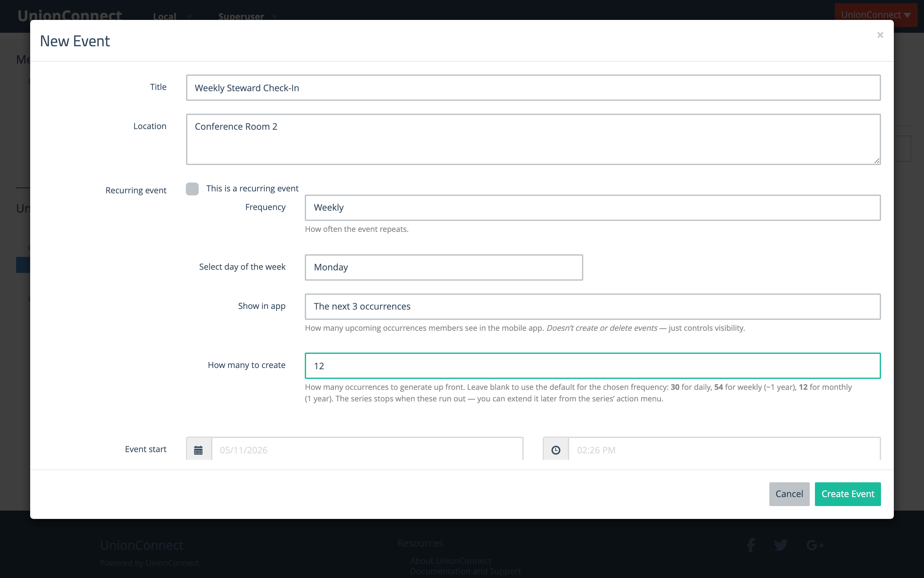Click the Cancel button
924x578 pixels.
coord(789,494)
